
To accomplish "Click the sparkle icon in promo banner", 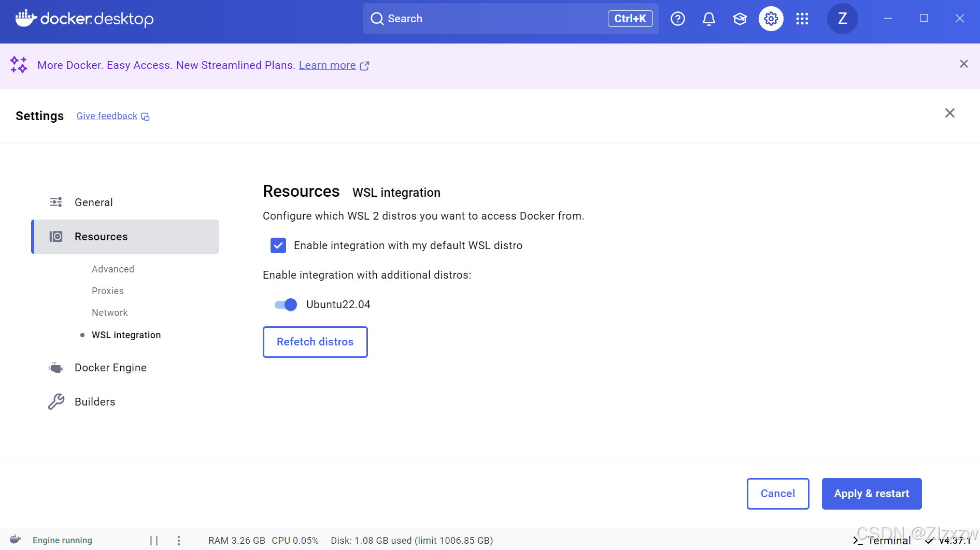I will (19, 65).
